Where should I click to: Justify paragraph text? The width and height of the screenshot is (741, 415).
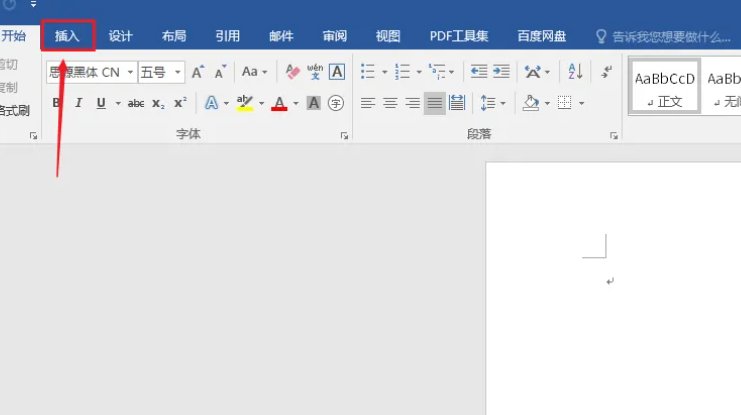pyautogui.click(x=434, y=103)
